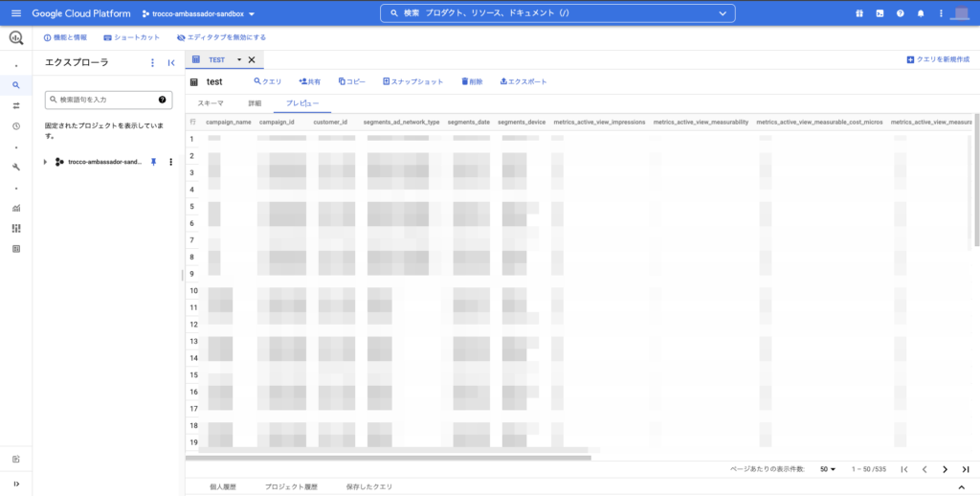The height and width of the screenshot is (496, 980).
Task: Click the wrench icon in sidebar
Action: [x=16, y=167]
